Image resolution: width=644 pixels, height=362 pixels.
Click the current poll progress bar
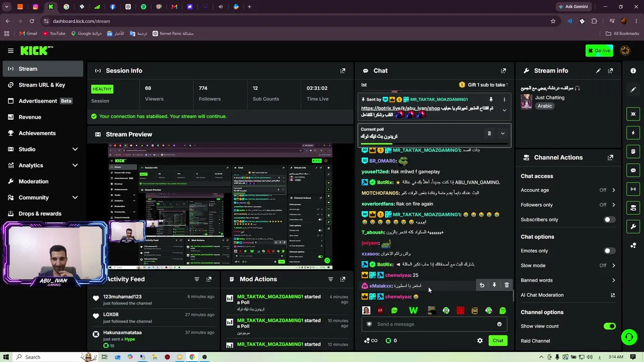pos(434,144)
